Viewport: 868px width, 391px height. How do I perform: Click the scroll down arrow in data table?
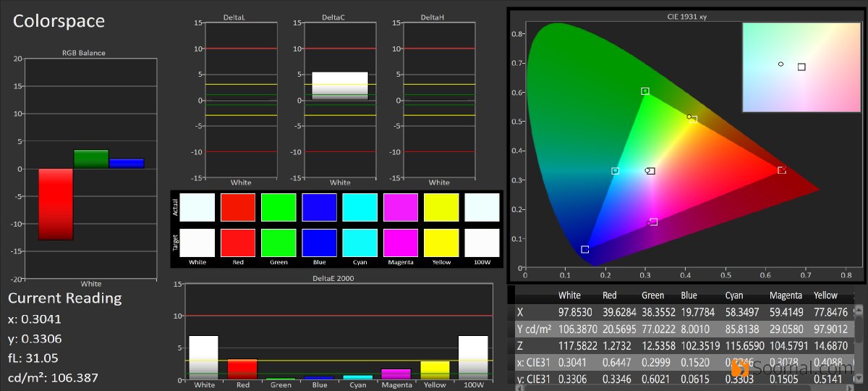tap(859, 377)
